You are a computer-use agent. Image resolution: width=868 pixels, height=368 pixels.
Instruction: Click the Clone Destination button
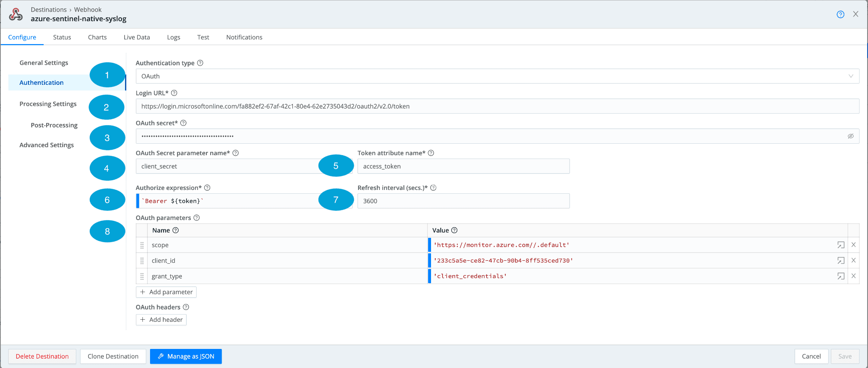tap(113, 356)
